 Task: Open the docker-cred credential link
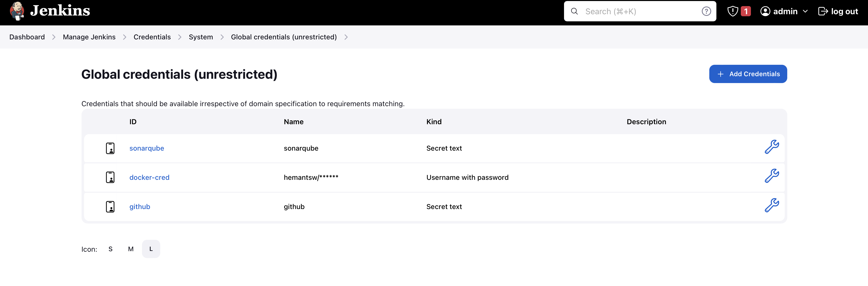pos(149,177)
